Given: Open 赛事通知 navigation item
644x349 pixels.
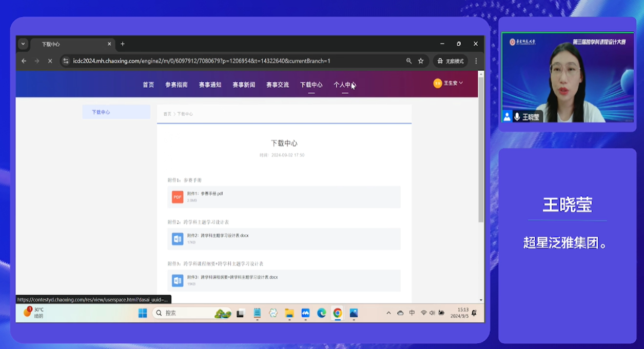Looking at the screenshot, I should (210, 85).
